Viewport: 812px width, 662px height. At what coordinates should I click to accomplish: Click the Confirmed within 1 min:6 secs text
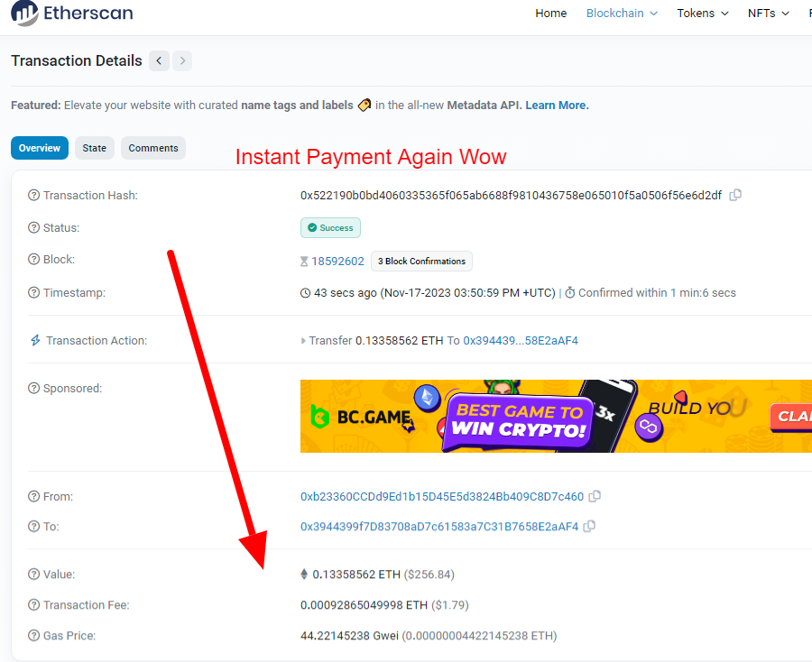point(657,293)
